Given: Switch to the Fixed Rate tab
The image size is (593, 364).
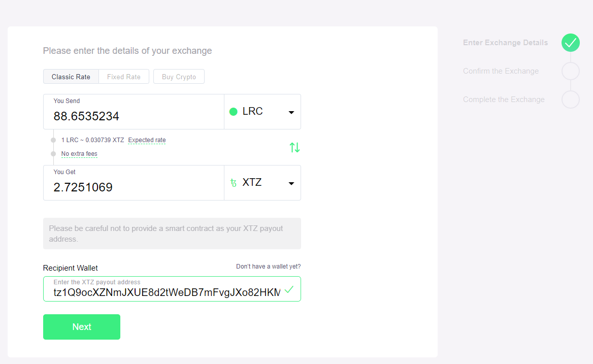Looking at the screenshot, I should point(124,77).
